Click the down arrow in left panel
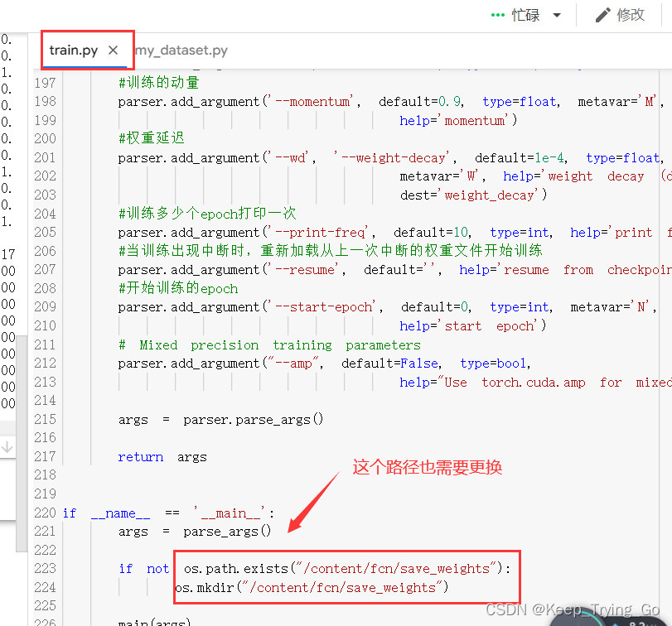The width and height of the screenshot is (672, 626). [x=7, y=447]
